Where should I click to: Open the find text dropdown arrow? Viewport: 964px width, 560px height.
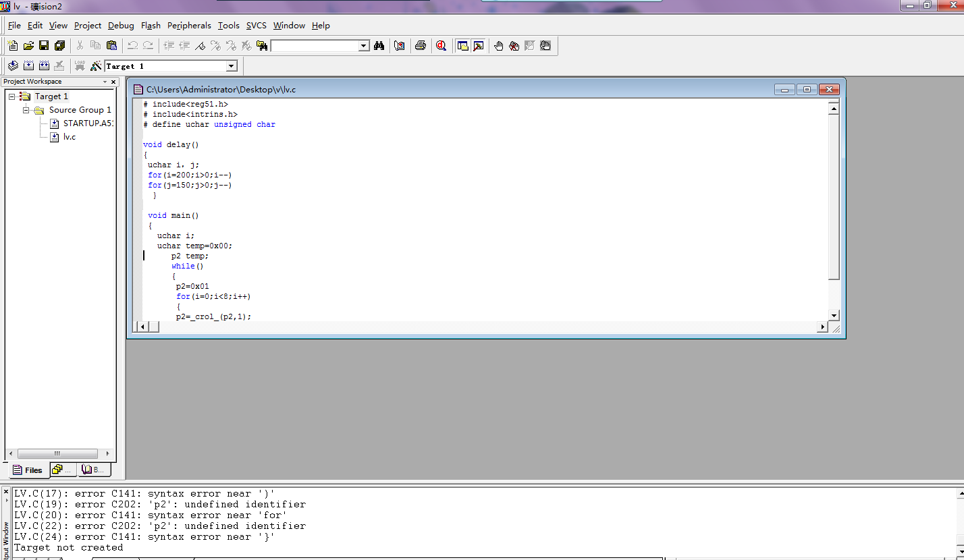tap(364, 46)
